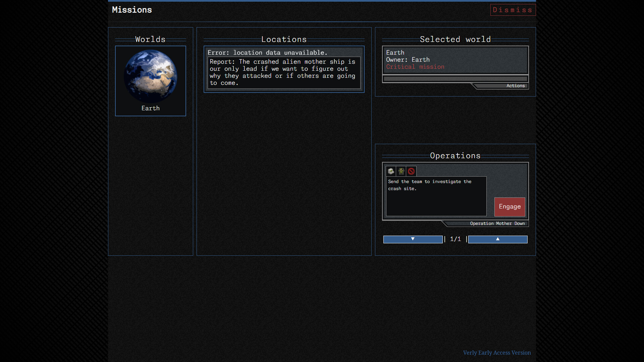Click the red prohibited sign icon
644x362 pixels.
click(x=411, y=171)
